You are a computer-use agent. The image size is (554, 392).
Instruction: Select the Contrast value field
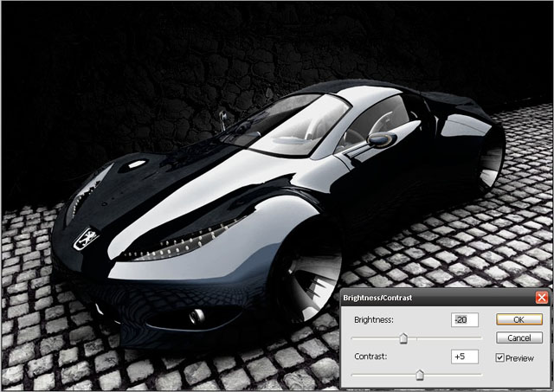click(x=465, y=357)
